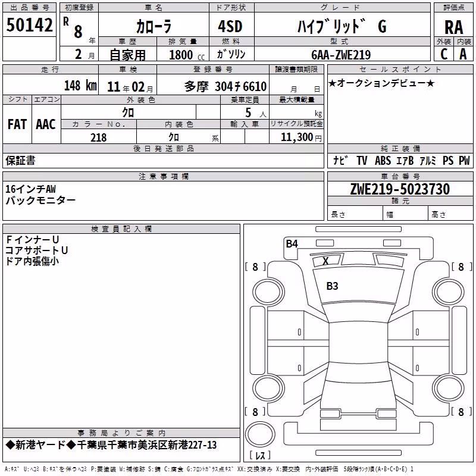Select the exterior color クロ
Viewport: 476px width, 476px height.
pyautogui.click(x=128, y=112)
